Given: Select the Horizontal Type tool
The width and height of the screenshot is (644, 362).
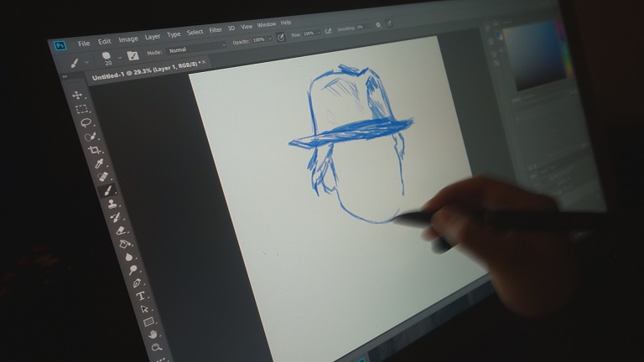Looking at the screenshot, I should pyautogui.click(x=141, y=296).
